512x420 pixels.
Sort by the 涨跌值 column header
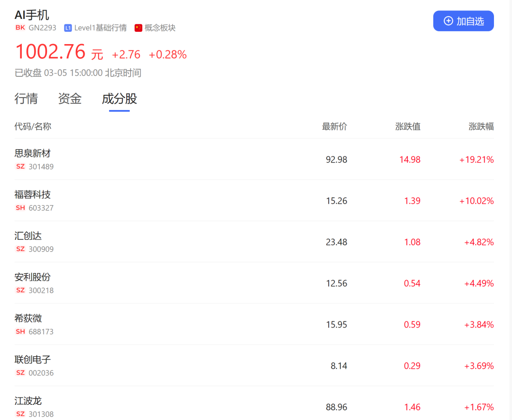pos(408,127)
